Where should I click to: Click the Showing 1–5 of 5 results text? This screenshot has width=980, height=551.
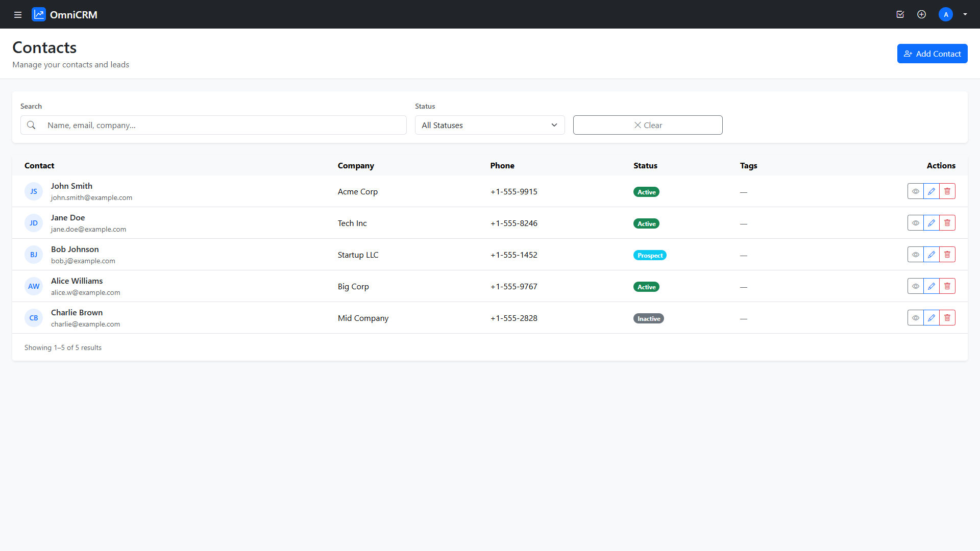(63, 347)
